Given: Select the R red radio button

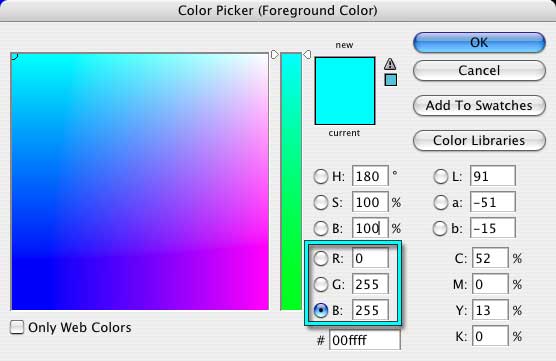Looking at the screenshot, I should (x=321, y=259).
